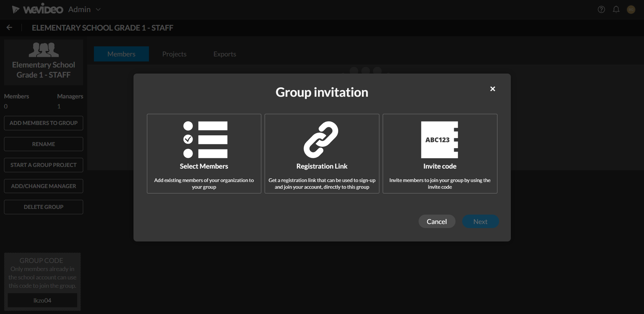Expand the Admin chevron next to the logo

coord(98,9)
